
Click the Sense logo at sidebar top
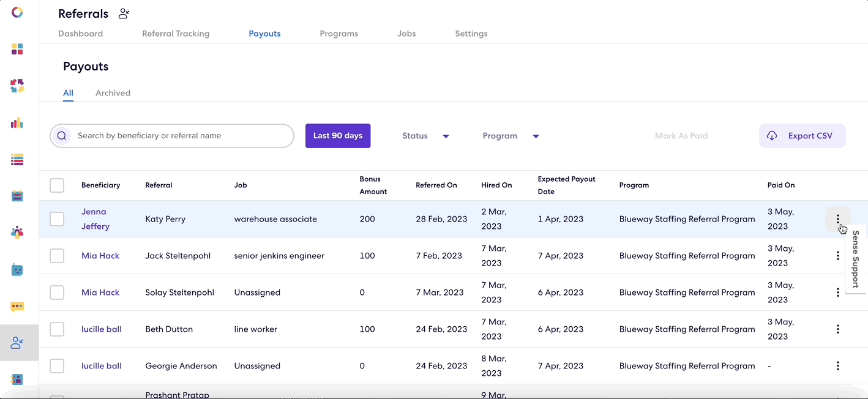(x=17, y=12)
